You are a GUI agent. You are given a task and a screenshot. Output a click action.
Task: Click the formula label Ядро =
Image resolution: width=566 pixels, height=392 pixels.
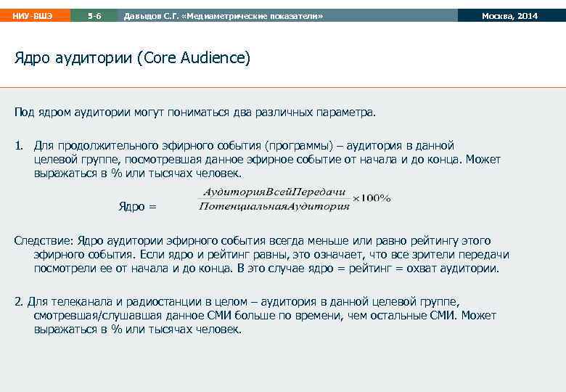tap(137, 206)
